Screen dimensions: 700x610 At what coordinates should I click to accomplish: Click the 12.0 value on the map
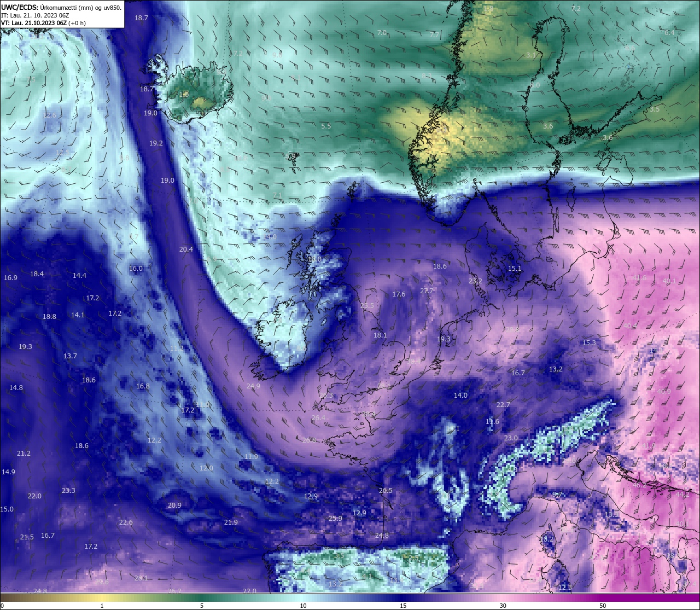pyautogui.click(x=206, y=468)
